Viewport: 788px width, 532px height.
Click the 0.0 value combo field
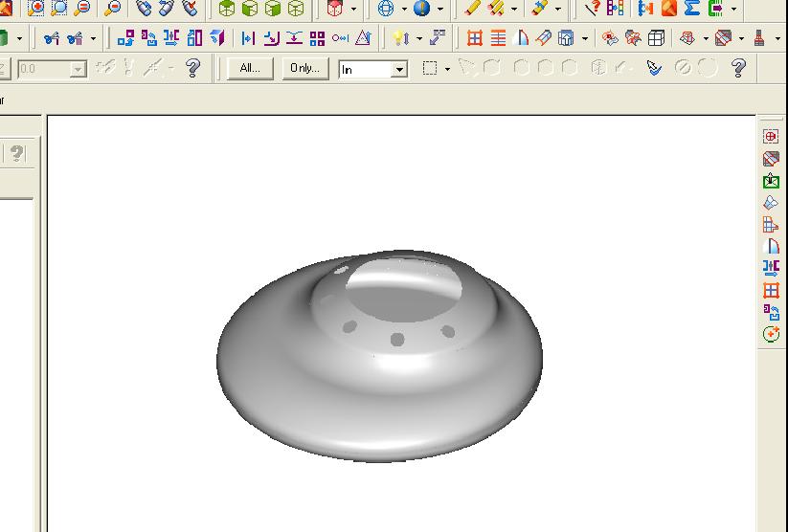tap(52, 69)
